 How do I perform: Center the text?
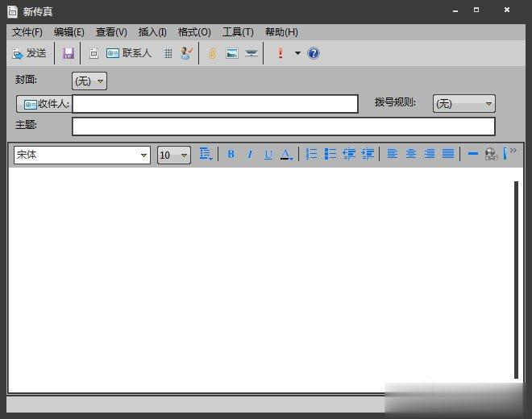pos(411,154)
